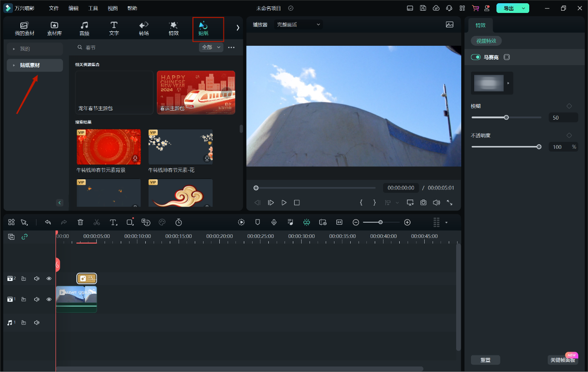Hide video track 2 using eye icon
The width and height of the screenshot is (588, 372).
click(x=49, y=279)
